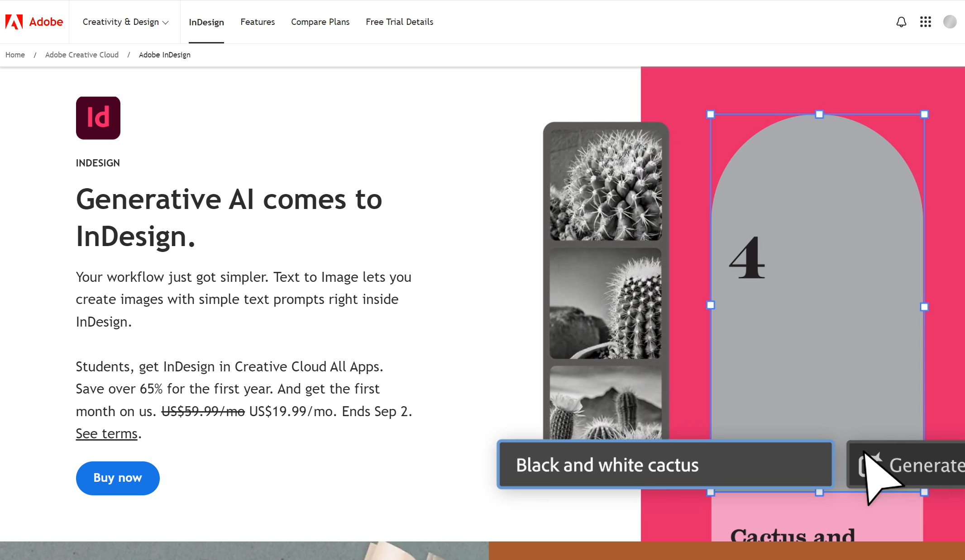
Task: Open Compare Plans in navigation
Action: tap(320, 22)
